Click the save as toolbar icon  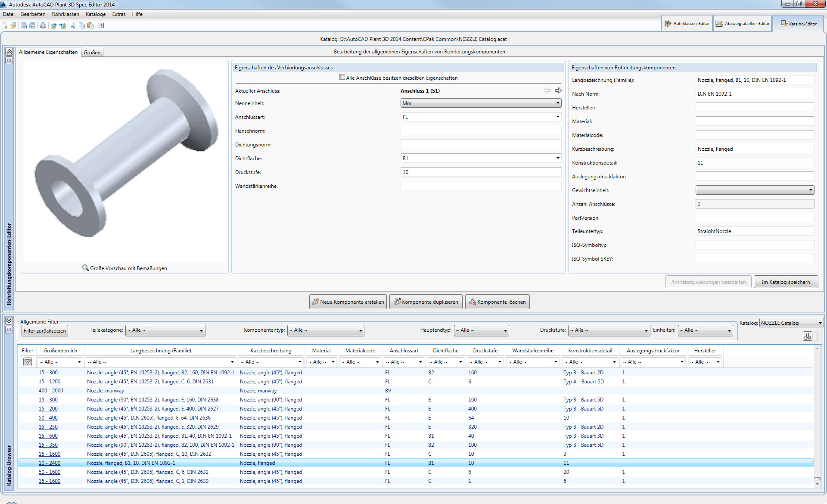click(x=32, y=25)
